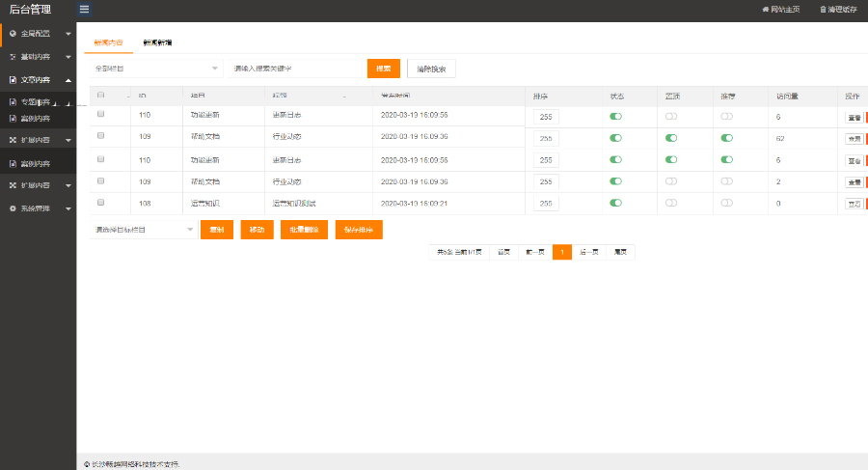The width and height of the screenshot is (868, 470).
Task: Switch to the 新闻新增 tab
Action: (157, 43)
